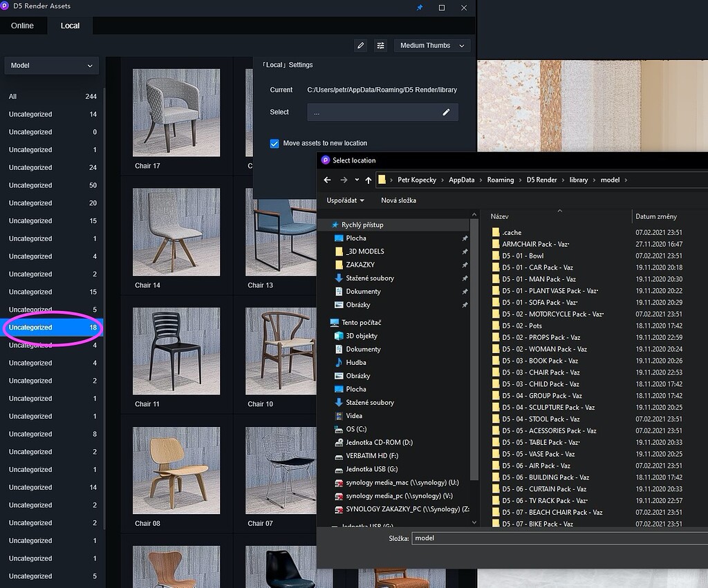Click the D5 Render Assets logo
Image resolution: width=708 pixels, height=588 pixels.
coord(7,6)
